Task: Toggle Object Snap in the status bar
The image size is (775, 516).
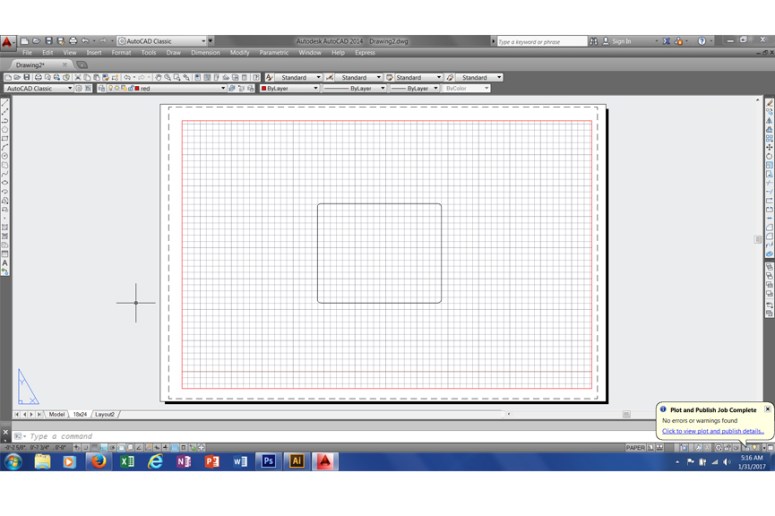Action: point(121,447)
